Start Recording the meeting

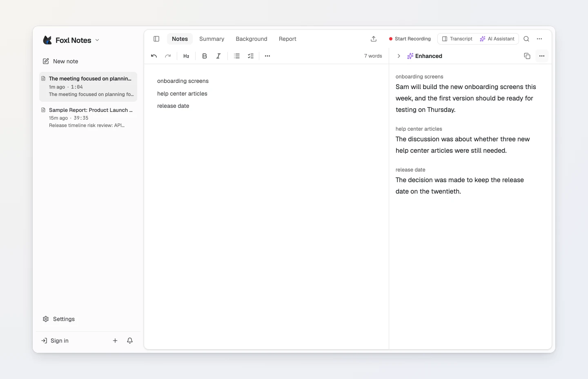pos(410,39)
